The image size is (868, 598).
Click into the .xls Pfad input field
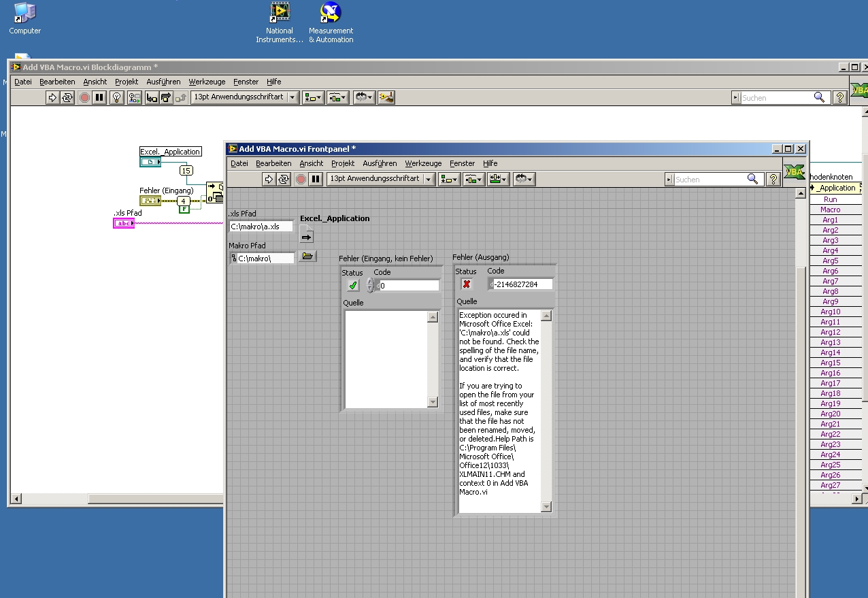coord(261,227)
